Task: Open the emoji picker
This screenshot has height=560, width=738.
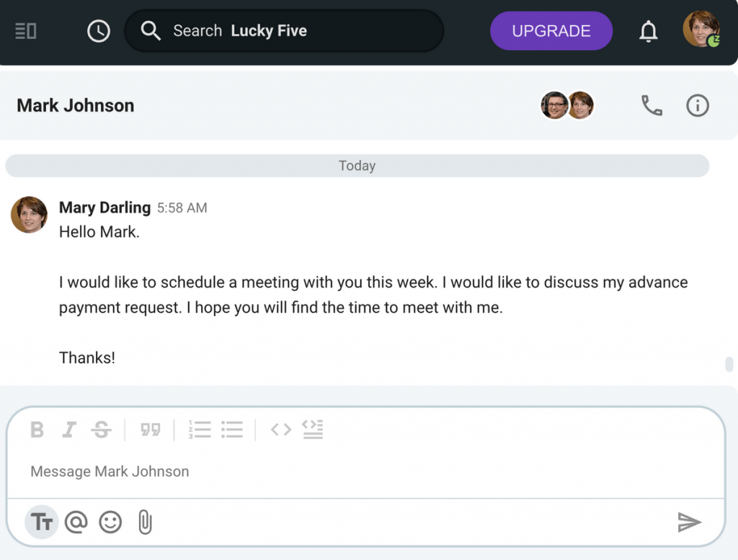Action: click(x=110, y=522)
